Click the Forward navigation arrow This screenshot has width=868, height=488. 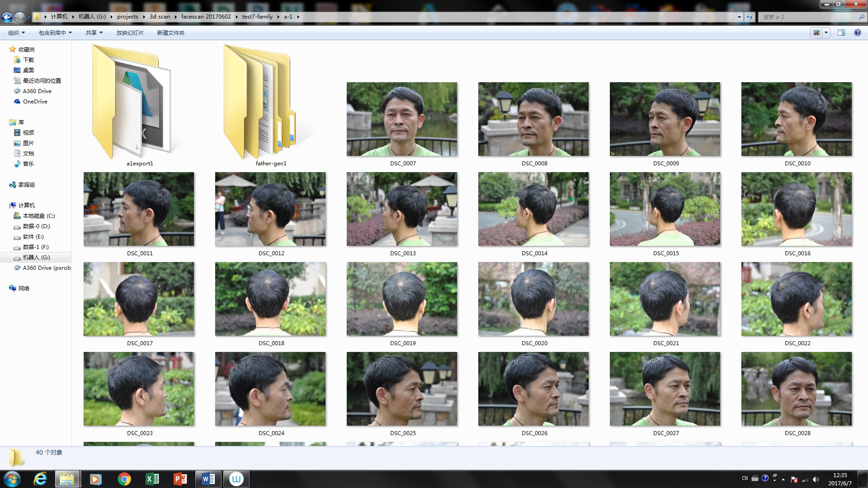click(19, 17)
